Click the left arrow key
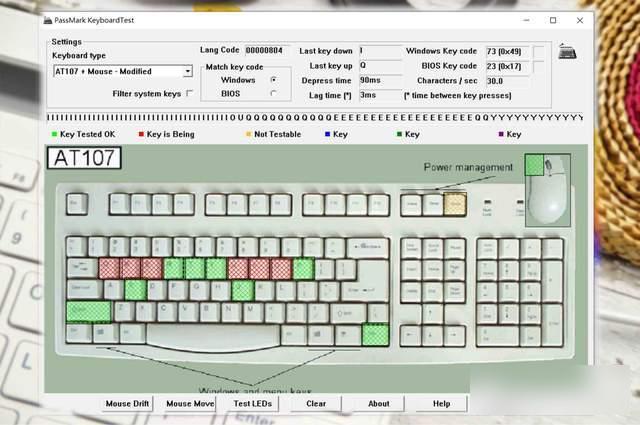The height and width of the screenshot is (425, 640). click(x=411, y=336)
